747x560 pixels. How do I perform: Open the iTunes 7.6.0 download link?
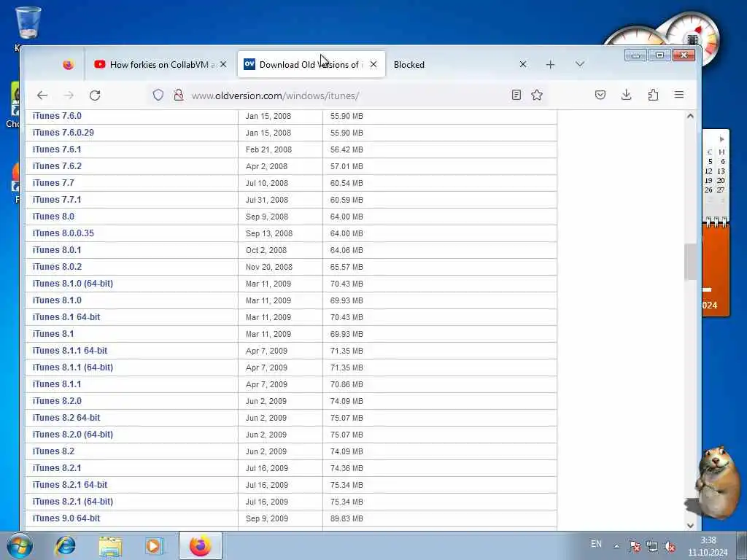(57, 116)
